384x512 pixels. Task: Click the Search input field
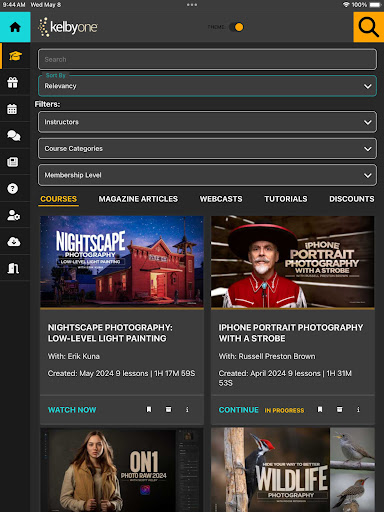pos(207,59)
